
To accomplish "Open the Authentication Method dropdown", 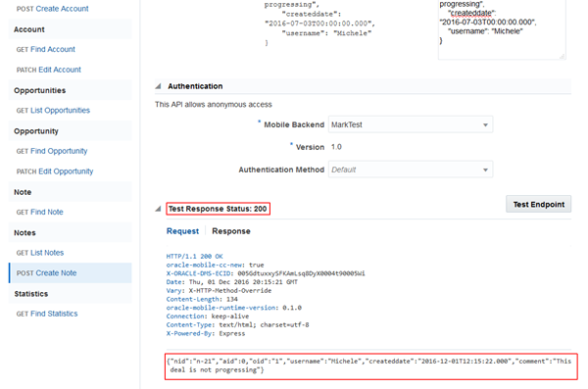I will click(411, 170).
